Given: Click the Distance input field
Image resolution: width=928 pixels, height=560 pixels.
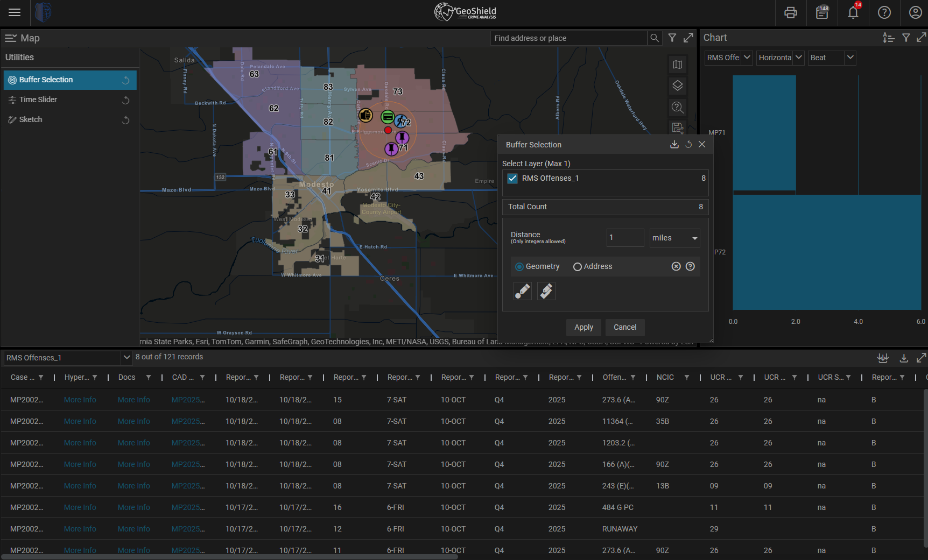Looking at the screenshot, I should pyautogui.click(x=624, y=238).
